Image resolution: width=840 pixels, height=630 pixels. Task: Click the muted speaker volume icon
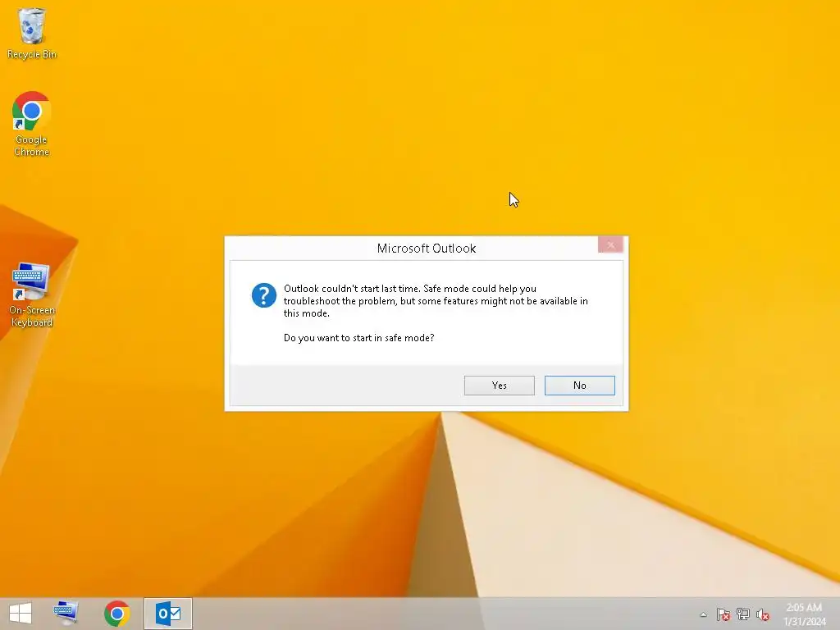[762, 614]
